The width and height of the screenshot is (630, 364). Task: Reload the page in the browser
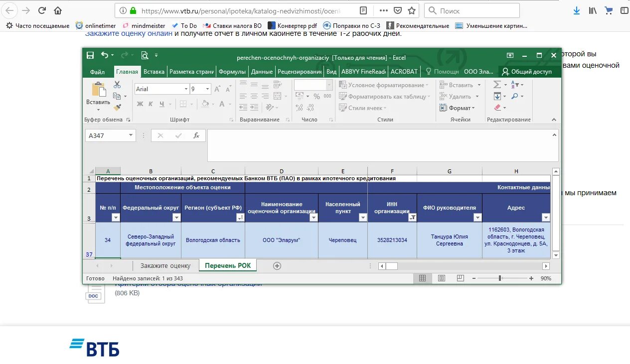point(42,10)
